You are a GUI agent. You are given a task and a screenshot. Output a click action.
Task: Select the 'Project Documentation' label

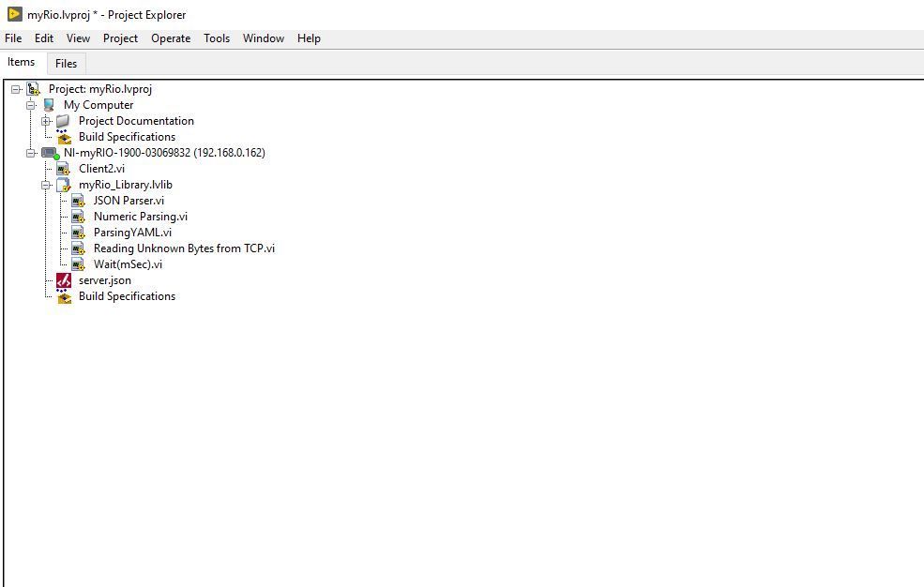[136, 121]
